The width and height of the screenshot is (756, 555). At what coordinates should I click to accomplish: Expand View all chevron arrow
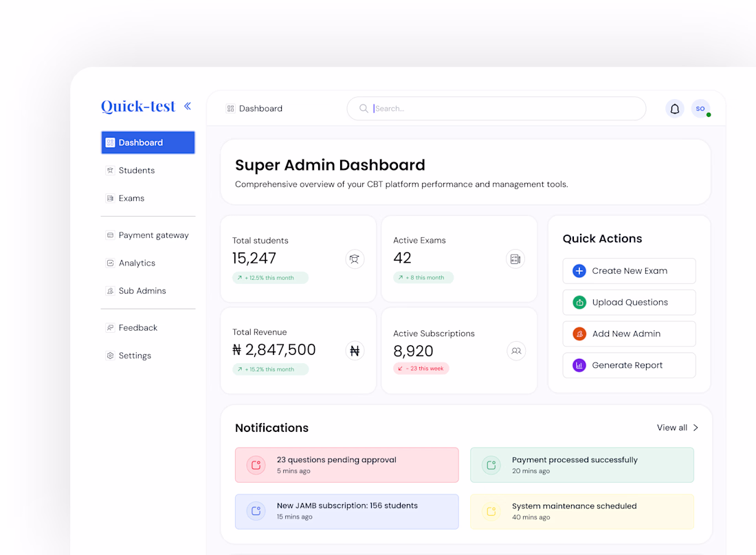coord(696,428)
